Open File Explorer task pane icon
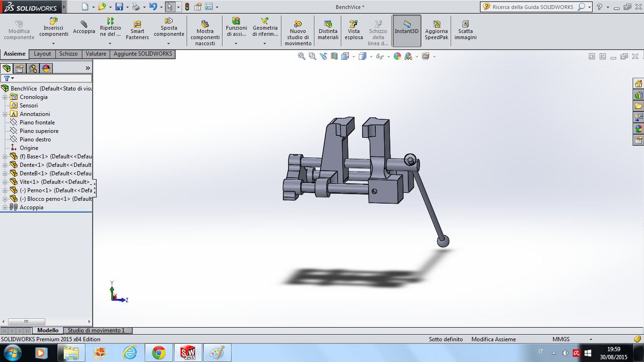 (638, 107)
